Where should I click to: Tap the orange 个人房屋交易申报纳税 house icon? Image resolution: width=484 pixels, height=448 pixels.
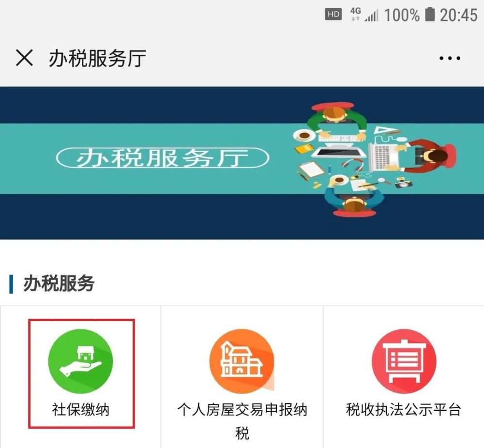[x=242, y=361]
